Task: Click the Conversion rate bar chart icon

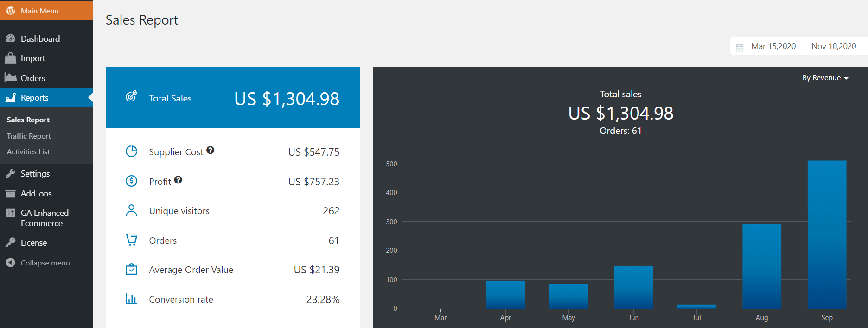Action: click(x=132, y=299)
